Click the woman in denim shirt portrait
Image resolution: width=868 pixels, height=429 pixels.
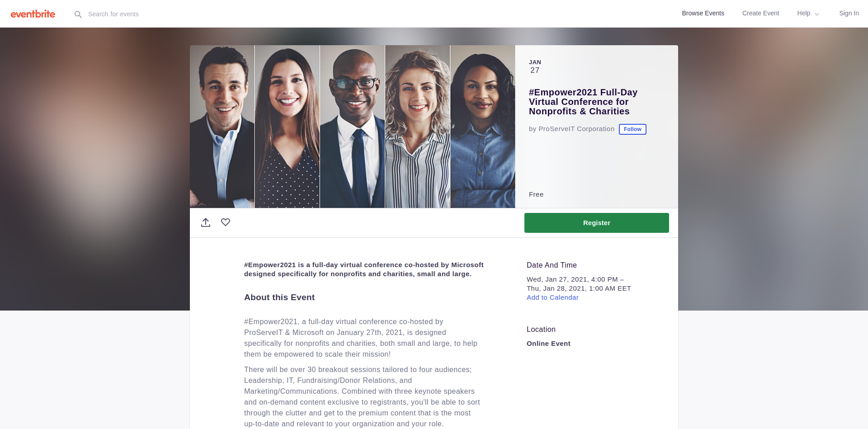pyautogui.click(x=483, y=127)
